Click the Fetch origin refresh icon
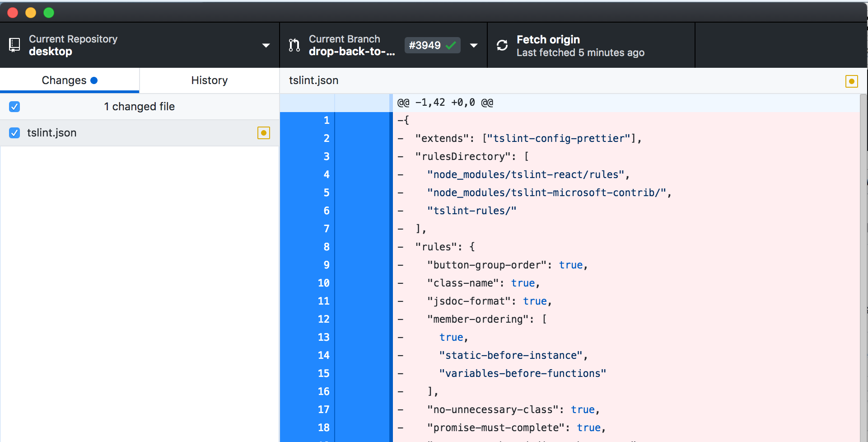This screenshot has width=868, height=442. (503, 45)
